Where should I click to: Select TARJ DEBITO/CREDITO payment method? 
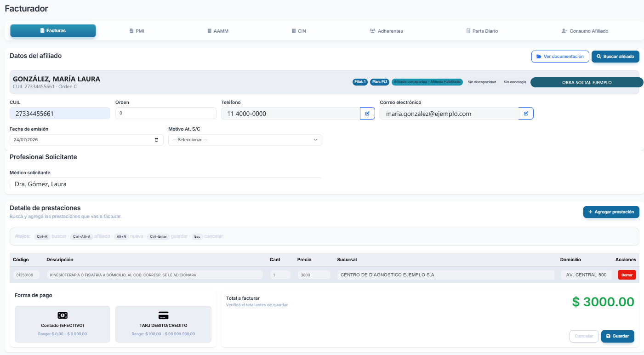click(163, 324)
